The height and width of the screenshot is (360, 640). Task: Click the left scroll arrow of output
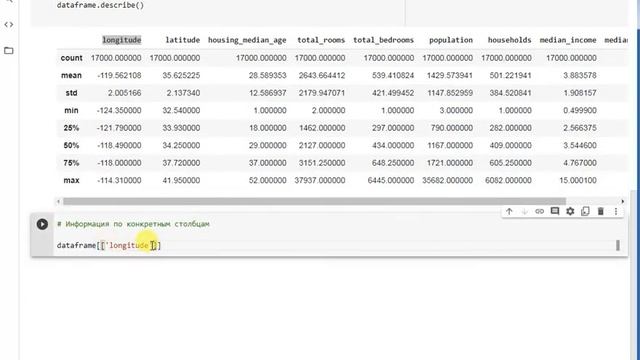59,201
